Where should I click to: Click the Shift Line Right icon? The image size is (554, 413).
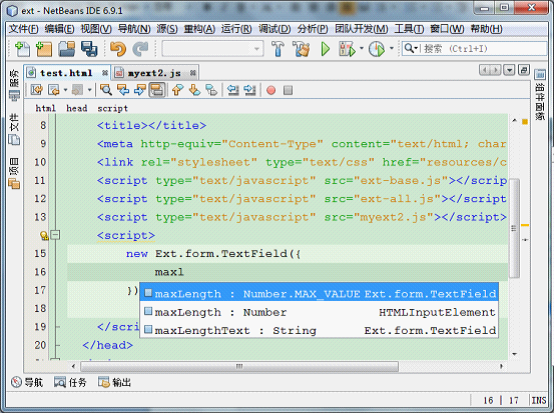pos(250,90)
